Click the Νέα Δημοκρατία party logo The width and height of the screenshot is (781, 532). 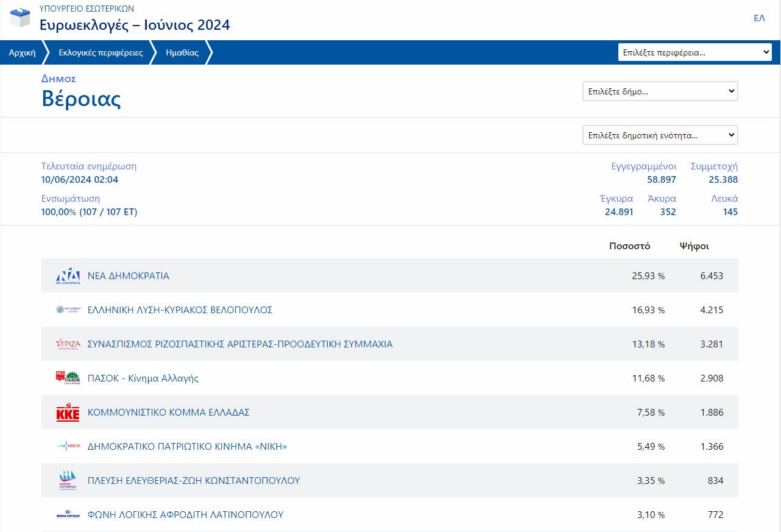[x=68, y=276]
